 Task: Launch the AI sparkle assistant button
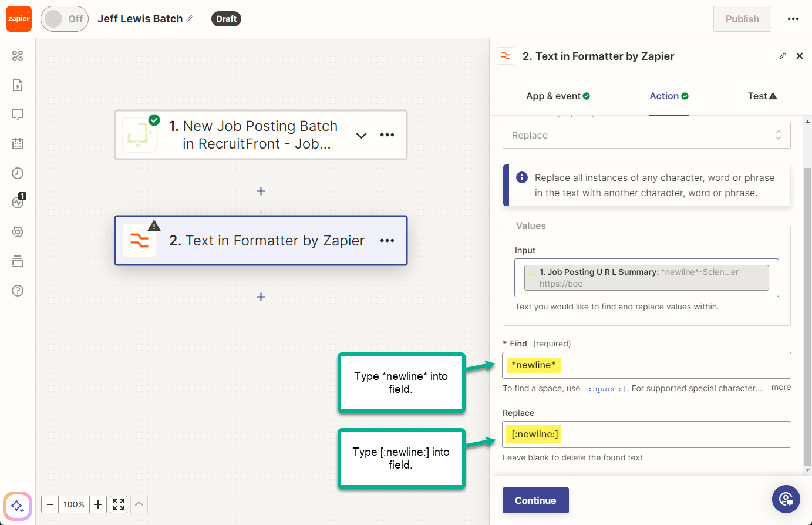pos(18,506)
